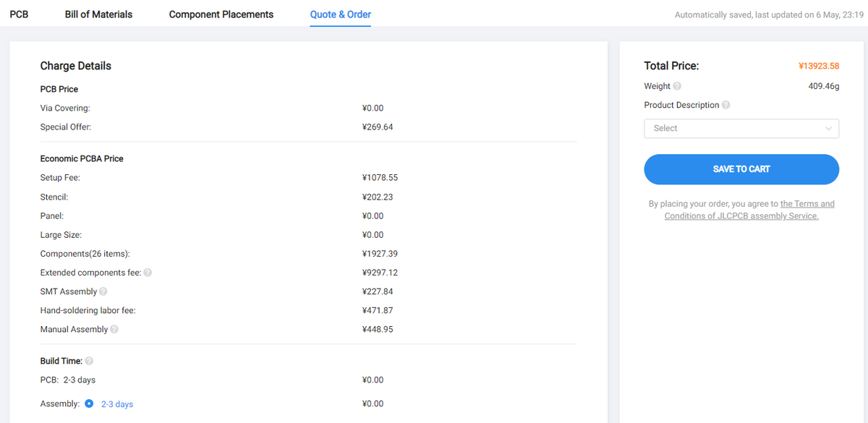This screenshot has height=423, width=868.
Task: Click the SAVE TO CART button
Action: pyautogui.click(x=741, y=169)
